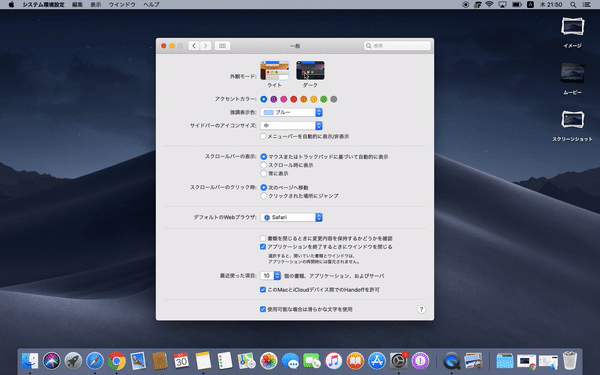Open Photos flower icon in Dock
This screenshot has height=375, width=600.
(x=268, y=361)
